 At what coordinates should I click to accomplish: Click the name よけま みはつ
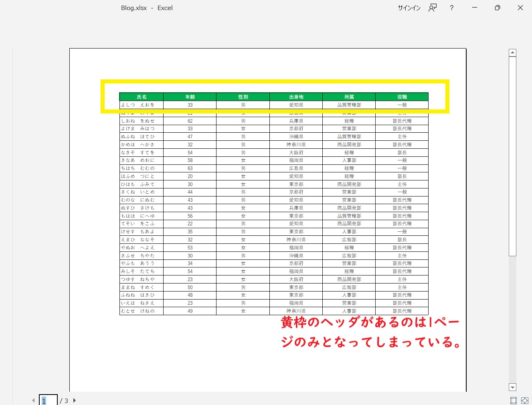tap(138, 129)
